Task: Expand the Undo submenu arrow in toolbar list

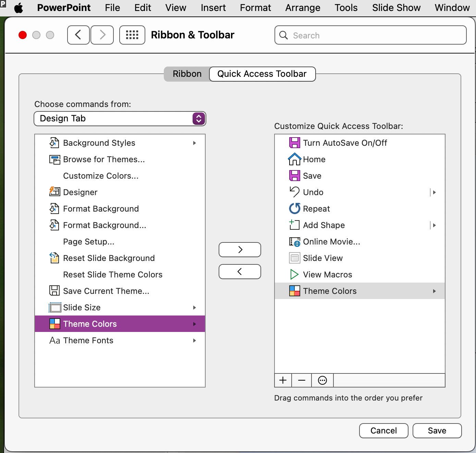Action: [434, 192]
